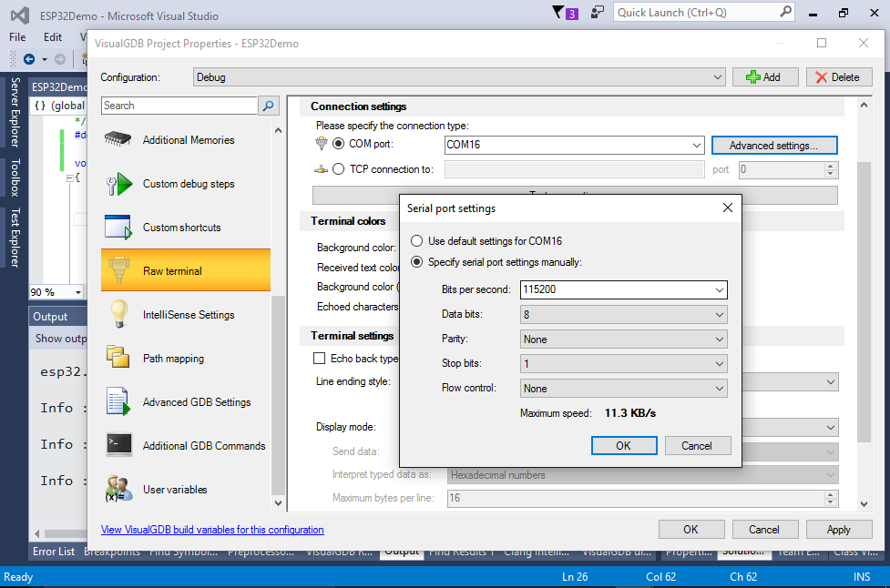Open the Toolbox side tab

15,177
